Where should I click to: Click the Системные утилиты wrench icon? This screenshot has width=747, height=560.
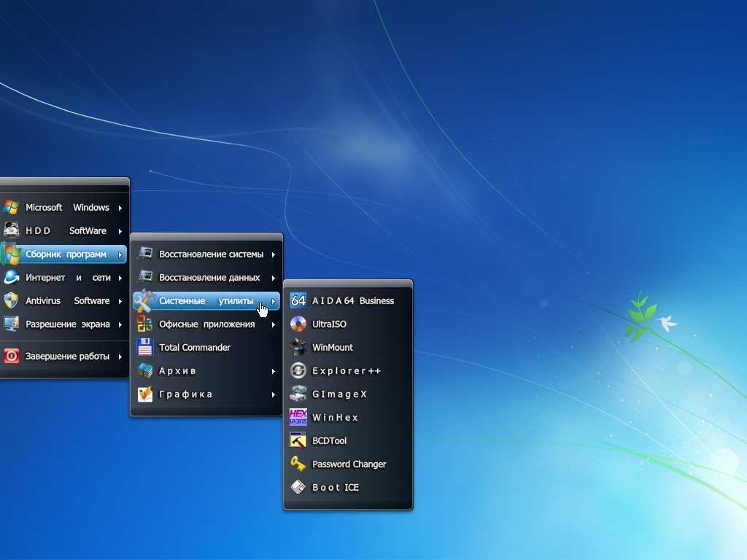pos(144,300)
